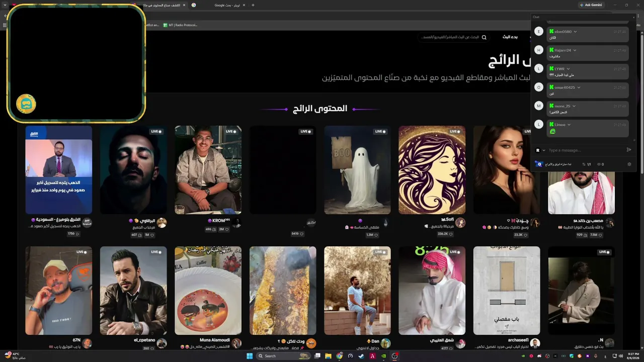Open the شهق العتيبي streamer name link
Screen dimensions: 644x362
point(442,340)
